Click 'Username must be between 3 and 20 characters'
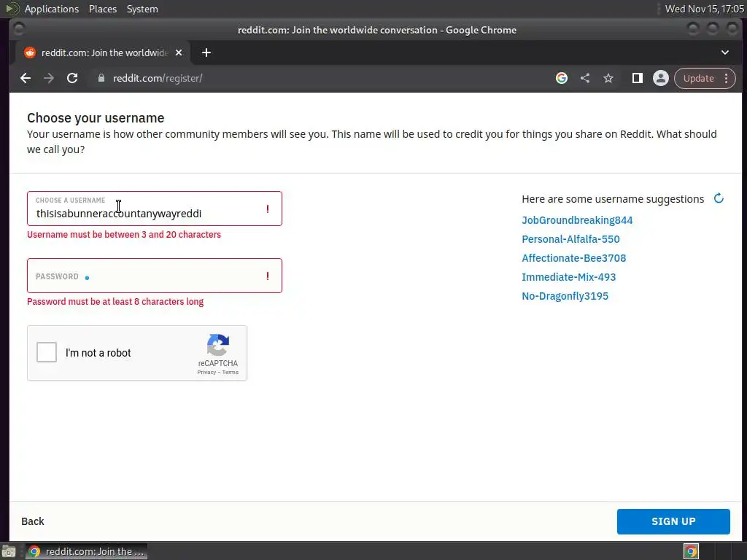Viewport: 747px width, 560px height. coord(124,235)
